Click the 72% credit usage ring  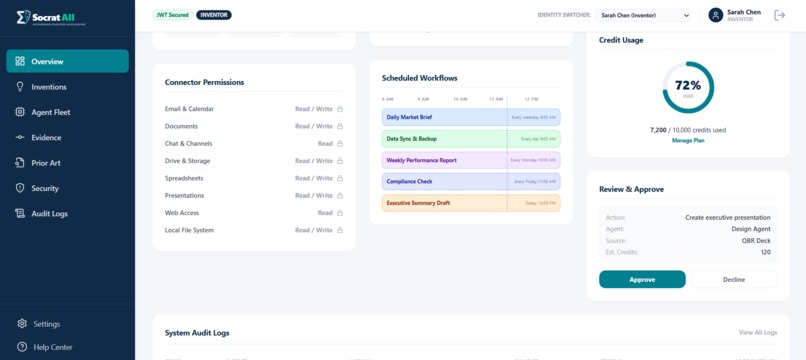pos(688,87)
